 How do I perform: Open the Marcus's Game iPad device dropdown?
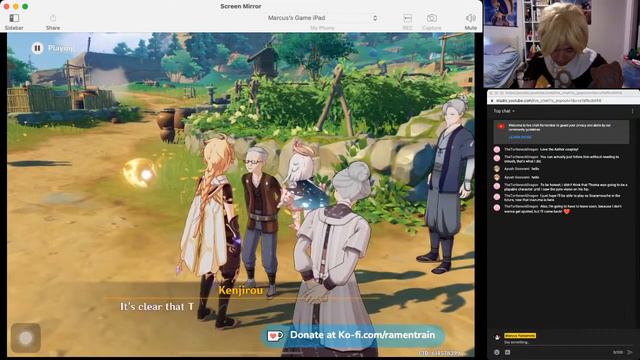322,18
